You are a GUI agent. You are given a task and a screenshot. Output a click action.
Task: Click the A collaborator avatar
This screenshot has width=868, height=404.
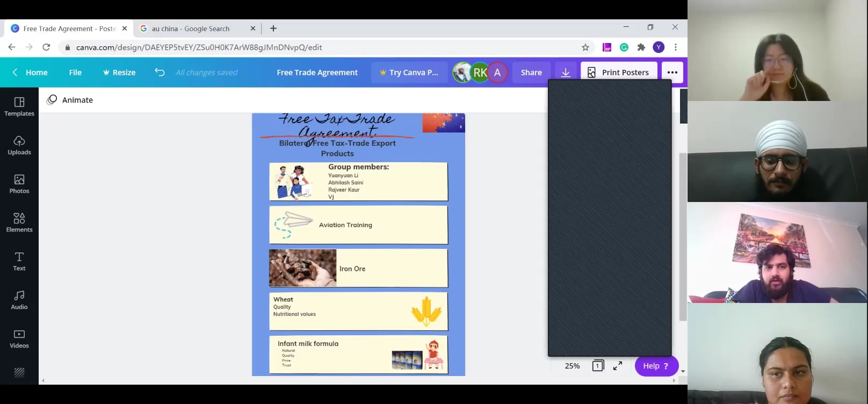pyautogui.click(x=497, y=73)
